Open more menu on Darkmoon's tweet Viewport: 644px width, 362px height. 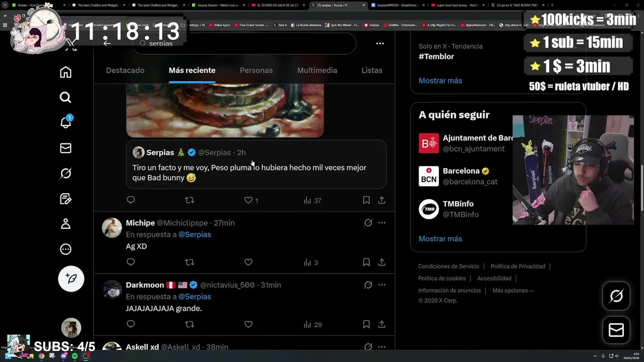click(382, 285)
